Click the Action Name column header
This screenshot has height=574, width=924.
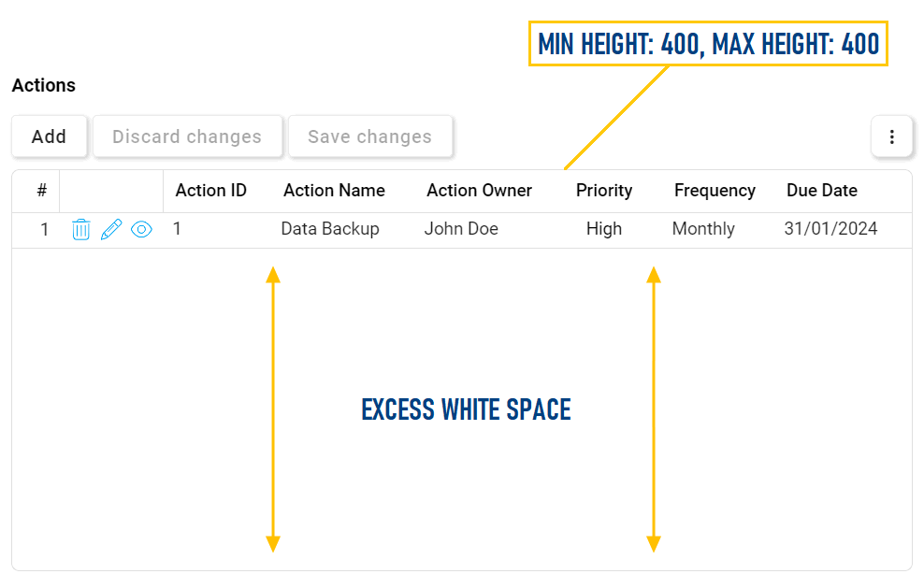click(334, 191)
